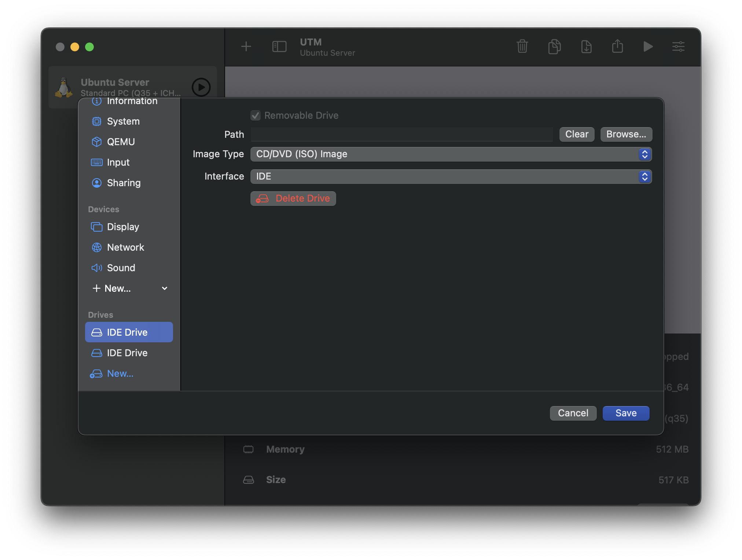Click the Ubuntu Server penguin icon
Screen dimensions: 742x560
pyautogui.click(x=64, y=87)
